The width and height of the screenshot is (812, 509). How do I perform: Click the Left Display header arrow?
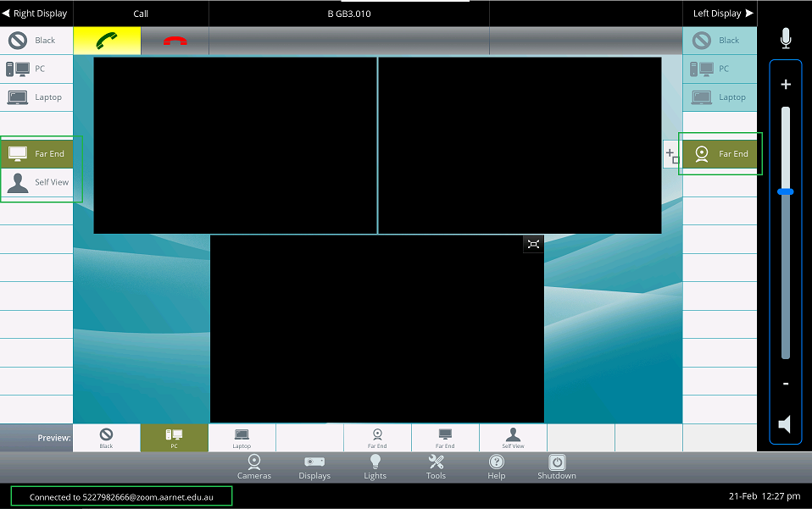tap(720, 14)
